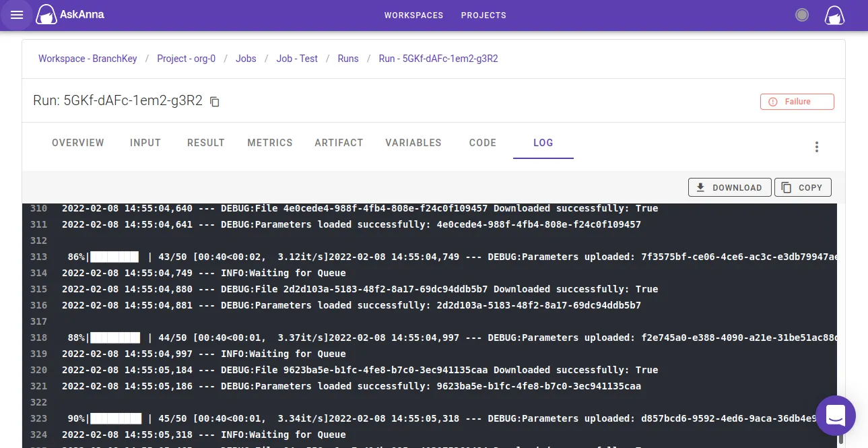Select the Code tab

pos(482,143)
